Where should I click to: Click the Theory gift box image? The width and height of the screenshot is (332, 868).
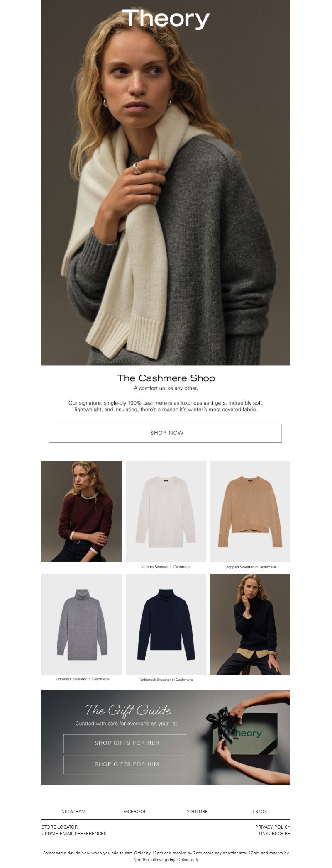245,734
